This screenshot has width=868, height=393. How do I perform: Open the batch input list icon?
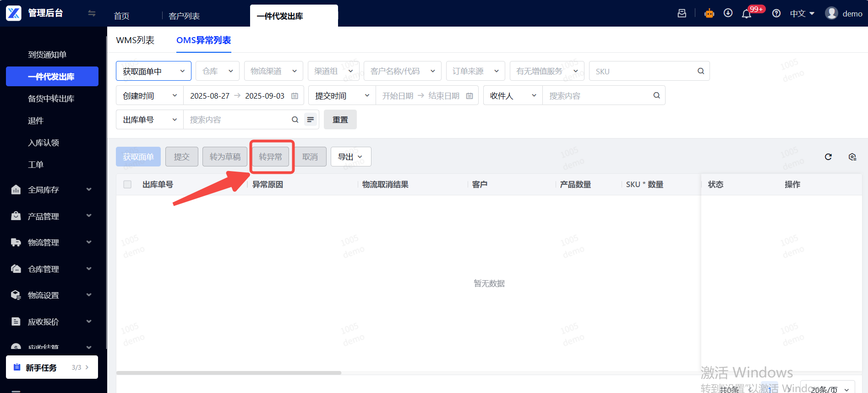point(311,120)
